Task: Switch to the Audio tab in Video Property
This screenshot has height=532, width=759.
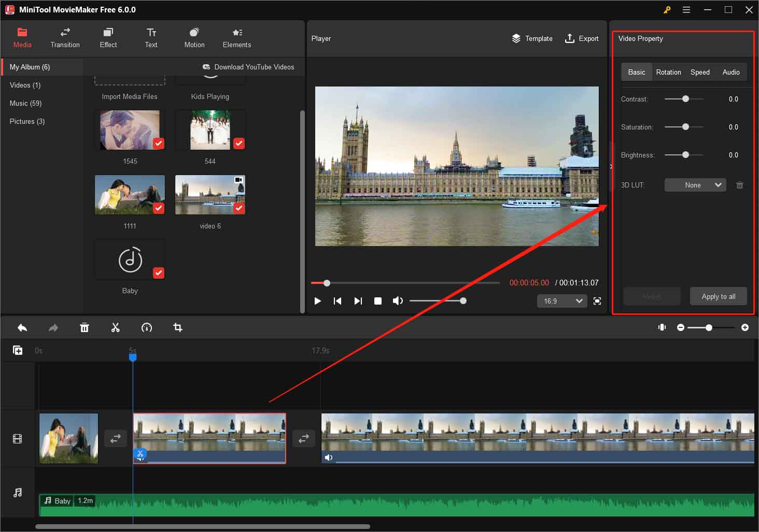Action: point(730,72)
